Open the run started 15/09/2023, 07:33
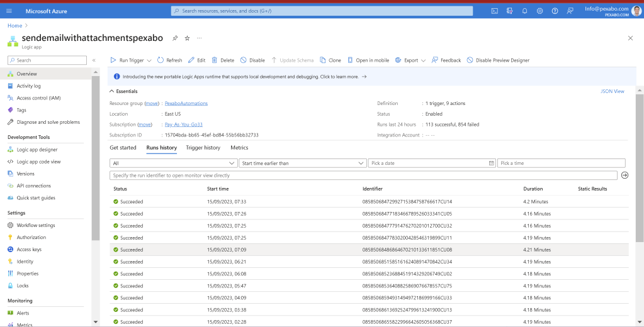 [369, 201]
